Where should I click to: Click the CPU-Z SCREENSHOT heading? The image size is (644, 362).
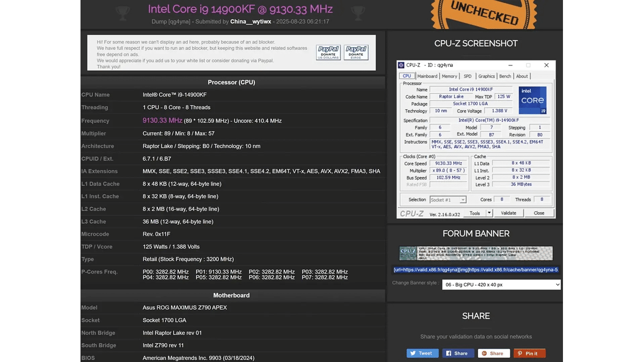pos(476,43)
